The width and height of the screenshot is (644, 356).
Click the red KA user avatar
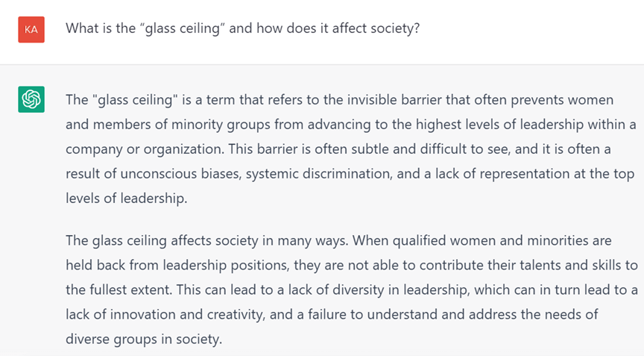[x=31, y=29]
